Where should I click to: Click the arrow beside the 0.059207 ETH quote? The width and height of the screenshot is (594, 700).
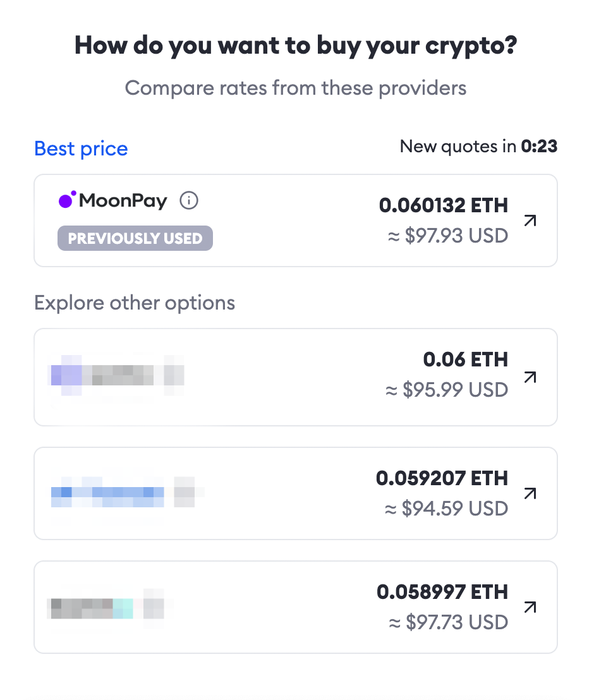click(x=531, y=493)
